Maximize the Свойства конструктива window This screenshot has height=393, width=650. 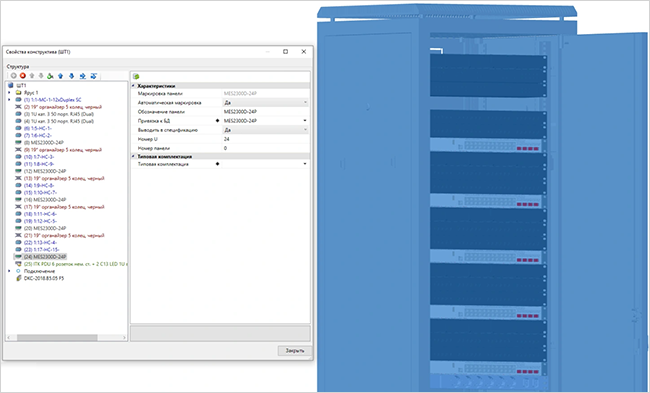click(x=285, y=52)
